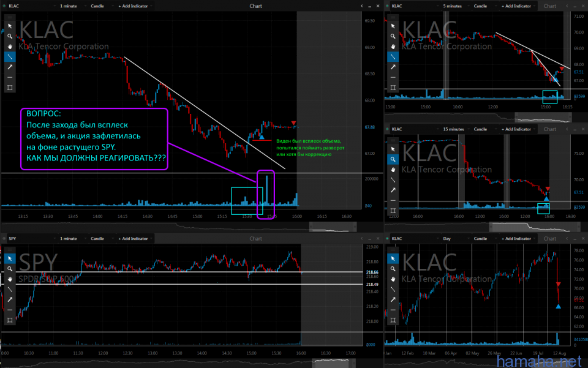Select zoom magnifier tool in SPY chart

tap(10, 269)
